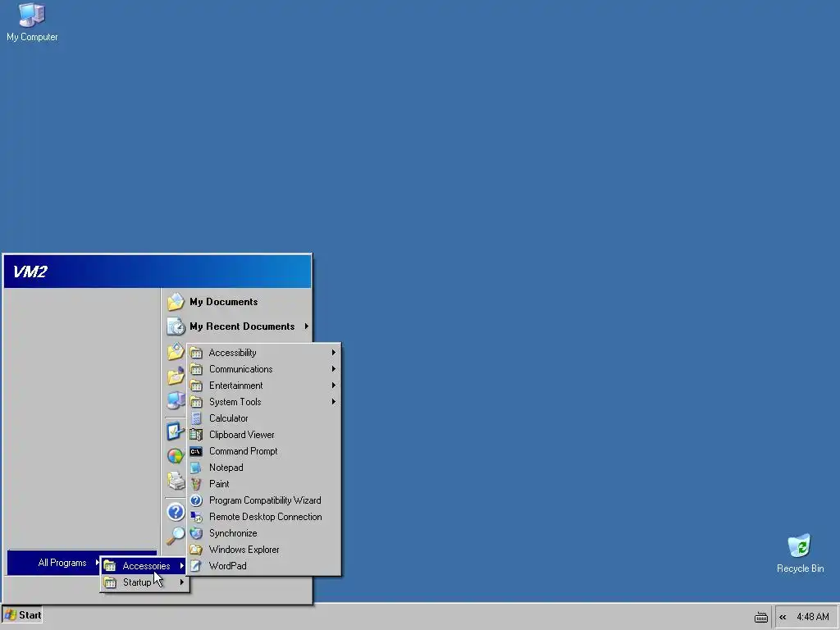The image size is (840, 630).
Task: Click the Start button on the taskbar
Action: click(x=22, y=615)
